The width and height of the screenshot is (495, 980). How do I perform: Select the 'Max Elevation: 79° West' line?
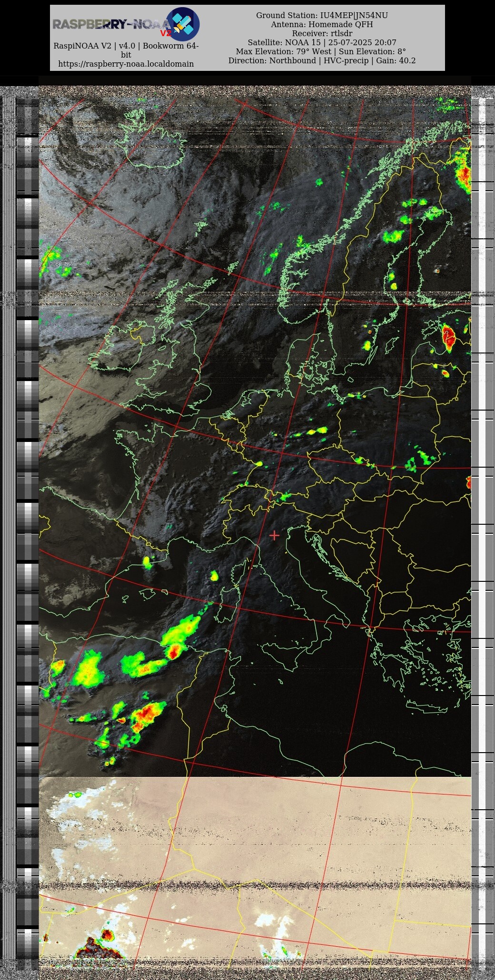tap(322, 51)
